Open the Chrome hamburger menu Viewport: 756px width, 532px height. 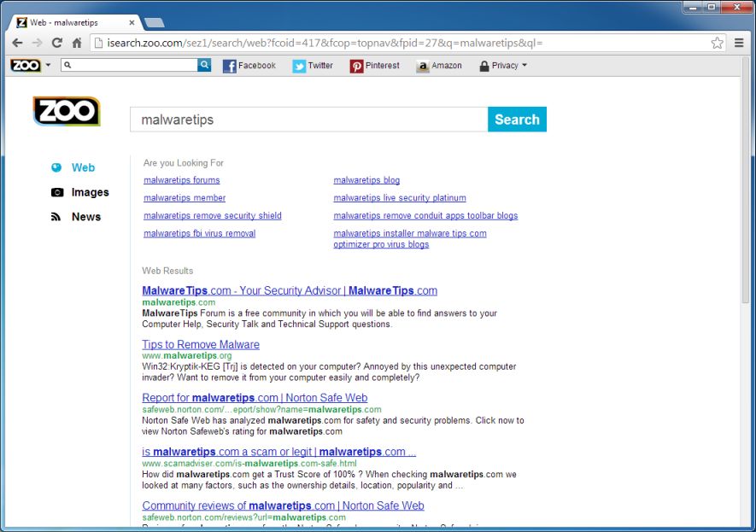click(x=739, y=43)
